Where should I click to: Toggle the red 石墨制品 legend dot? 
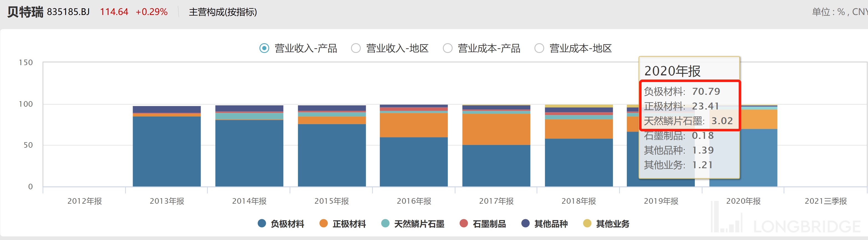coord(464,223)
